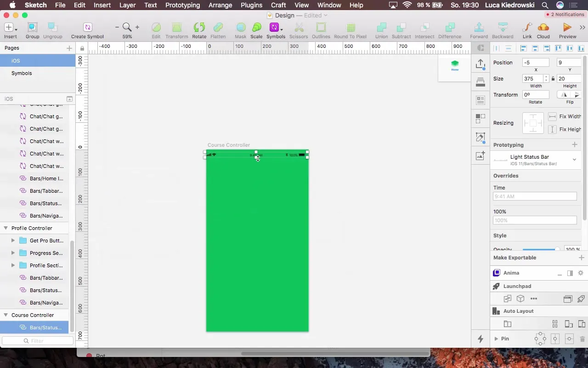Click the Preview play icon
The image size is (588, 368).
click(x=567, y=28)
